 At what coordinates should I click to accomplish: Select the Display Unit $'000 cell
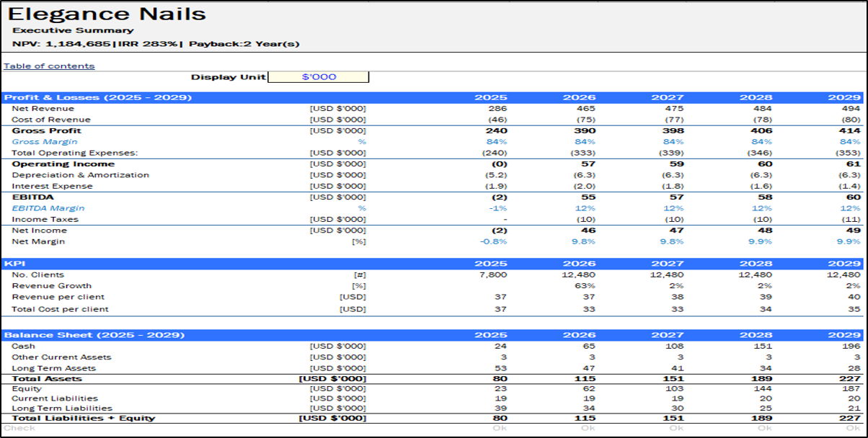click(x=319, y=77)
